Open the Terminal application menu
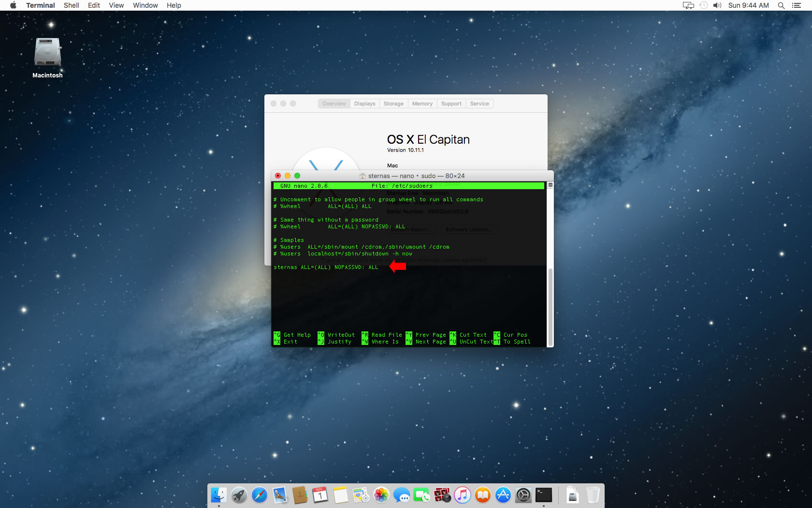 (41, 5)
